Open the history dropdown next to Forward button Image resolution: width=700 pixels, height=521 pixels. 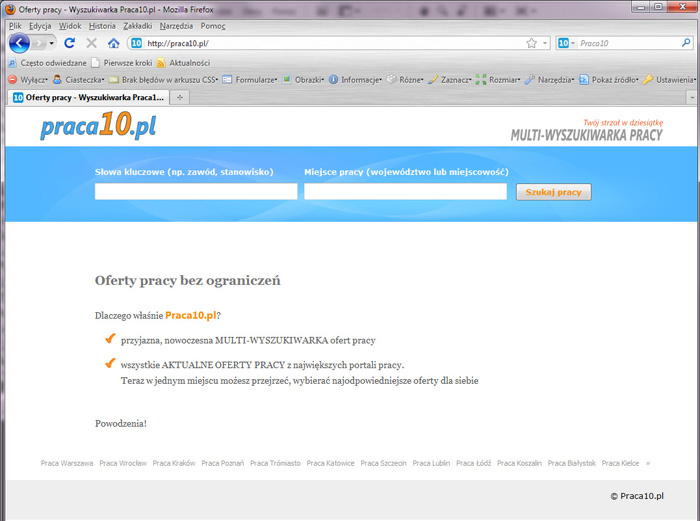pyautogui.click(x=52, y=43)
